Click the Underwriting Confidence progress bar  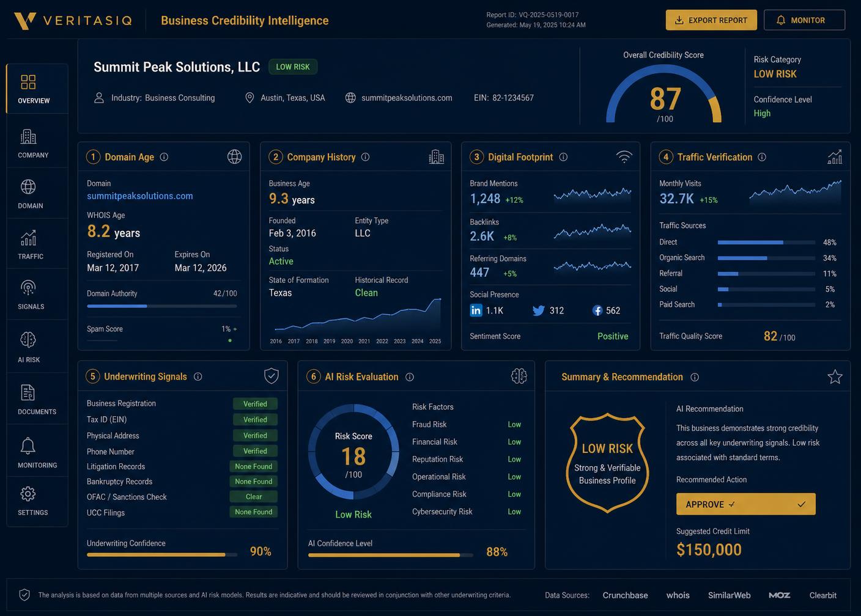pos(162,555)
